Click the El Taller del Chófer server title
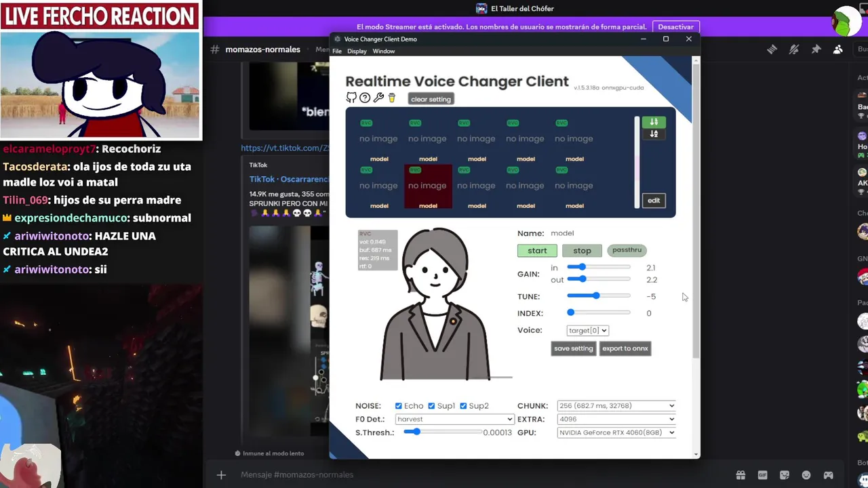This screenshot has width=868, height=488. (x=522, y=9)
